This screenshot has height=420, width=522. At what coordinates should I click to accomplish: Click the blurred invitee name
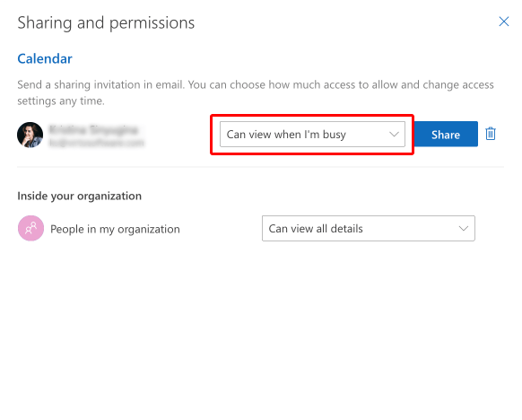(x=93, y=129)
